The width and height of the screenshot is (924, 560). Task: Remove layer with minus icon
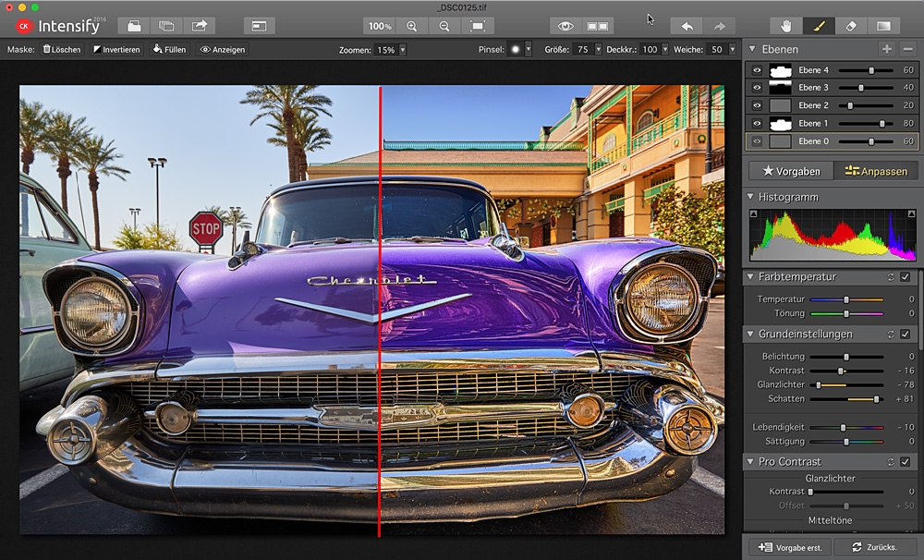(908, 49)
